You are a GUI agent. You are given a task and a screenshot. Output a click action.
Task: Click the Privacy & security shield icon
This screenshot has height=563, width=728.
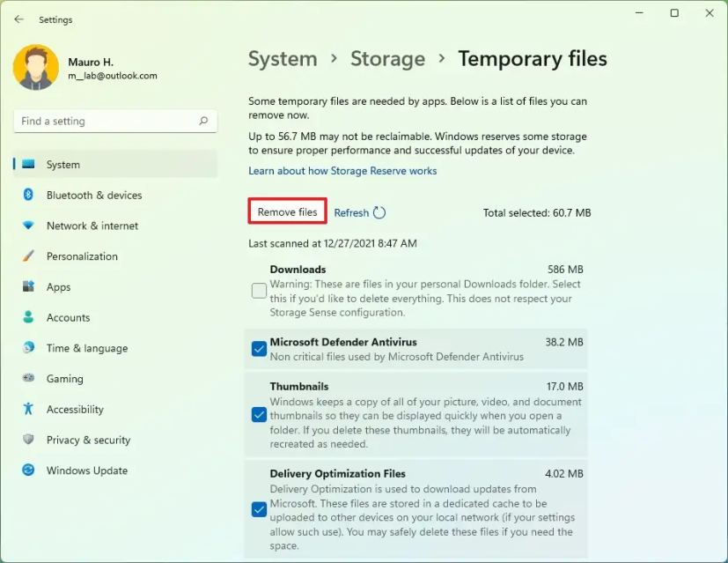coord(29,440)
